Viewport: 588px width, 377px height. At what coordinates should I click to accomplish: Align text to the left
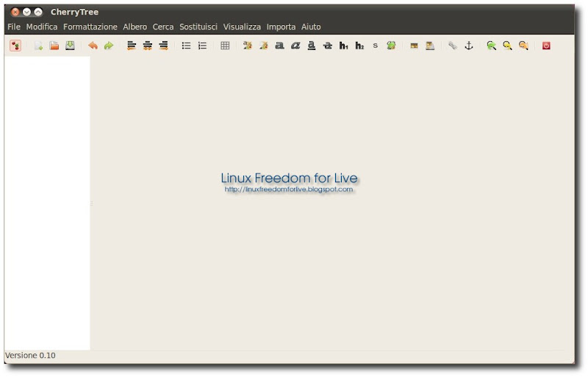pyautogui.click(x=132, y=46)
